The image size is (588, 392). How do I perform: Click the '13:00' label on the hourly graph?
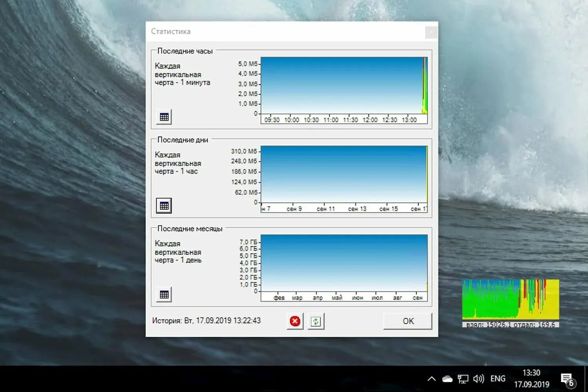tap(409, 120)
